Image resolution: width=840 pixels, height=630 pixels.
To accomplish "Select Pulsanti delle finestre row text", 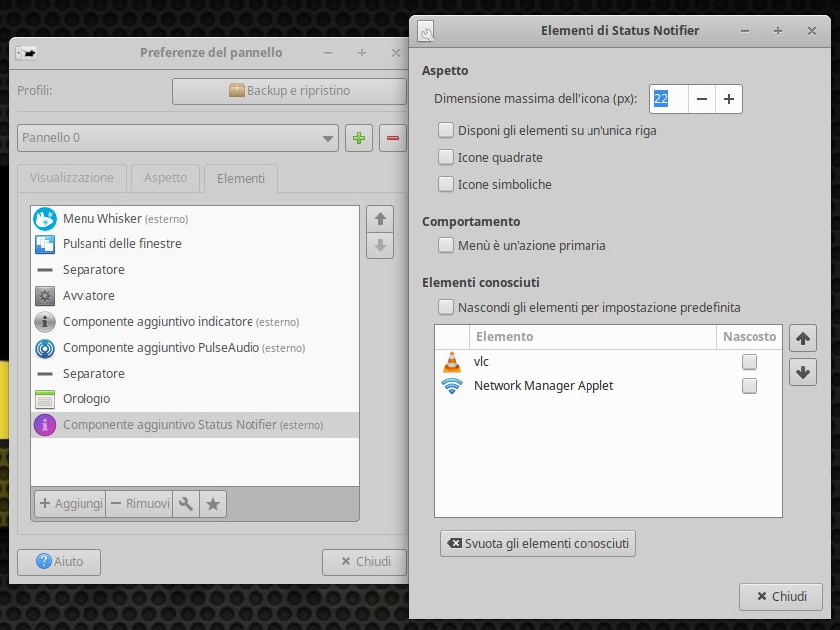I will tap(122, 244).
